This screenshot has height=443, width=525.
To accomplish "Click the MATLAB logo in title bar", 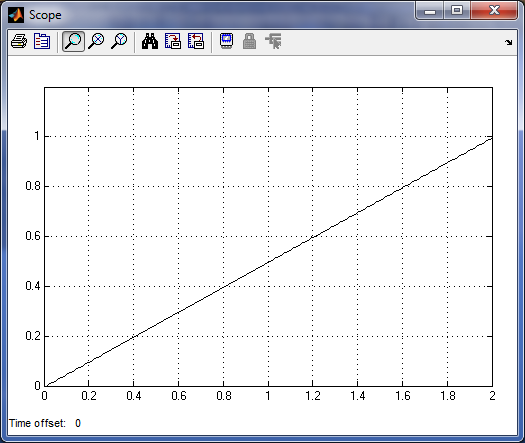I will click(x=16, y=15).
